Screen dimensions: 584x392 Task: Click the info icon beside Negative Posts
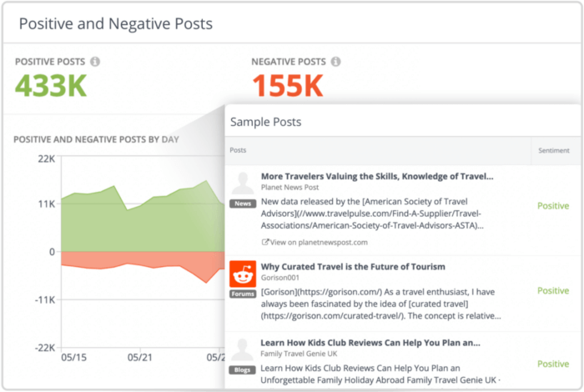335,62
